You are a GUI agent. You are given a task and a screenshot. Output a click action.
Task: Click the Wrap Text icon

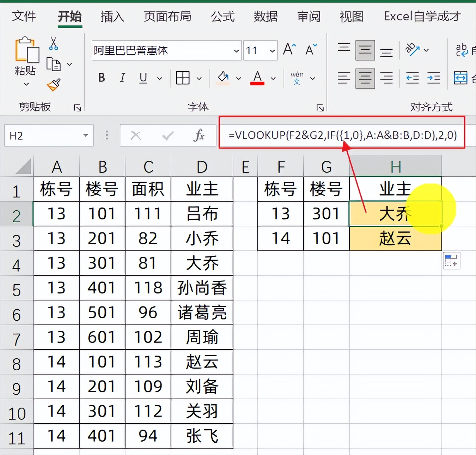[461, 50]
